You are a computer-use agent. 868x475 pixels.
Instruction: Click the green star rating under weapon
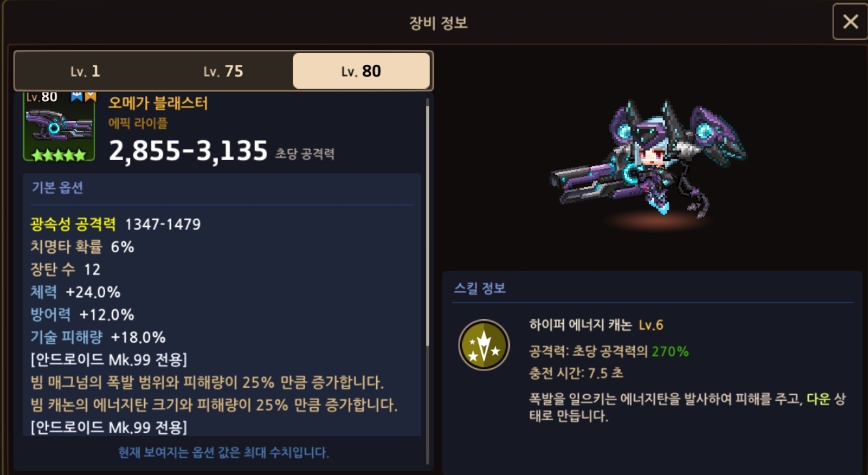[59, 155]
